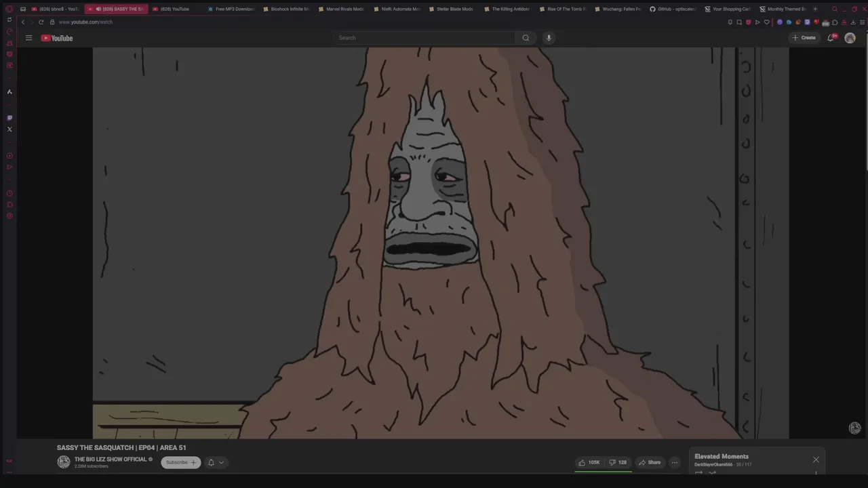Share the video using Share button
868x488 pixels.
[649, 462]
